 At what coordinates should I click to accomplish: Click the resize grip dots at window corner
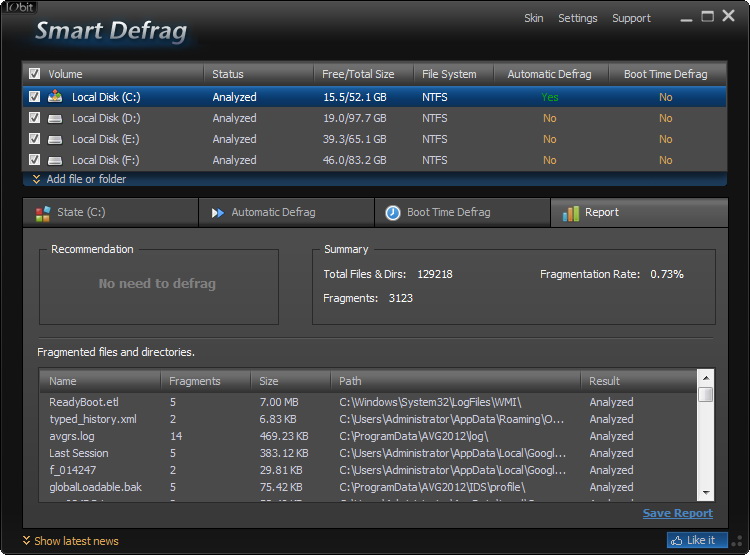click(x=738, y=541)
